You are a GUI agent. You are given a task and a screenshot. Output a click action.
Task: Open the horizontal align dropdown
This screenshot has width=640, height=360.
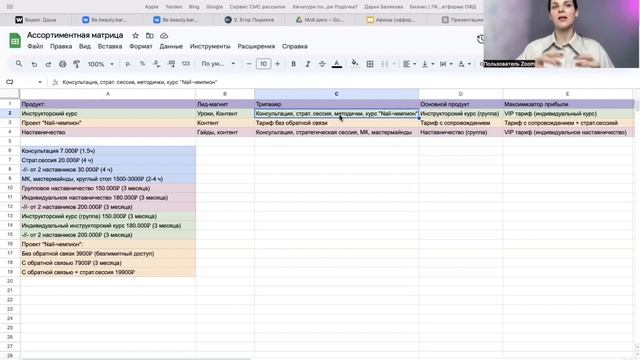click(x=409, y=64)
